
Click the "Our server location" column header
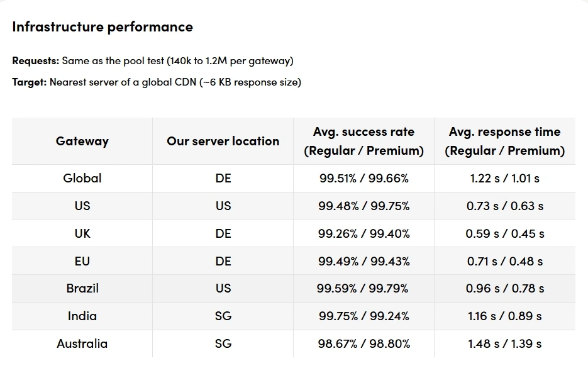223,141
